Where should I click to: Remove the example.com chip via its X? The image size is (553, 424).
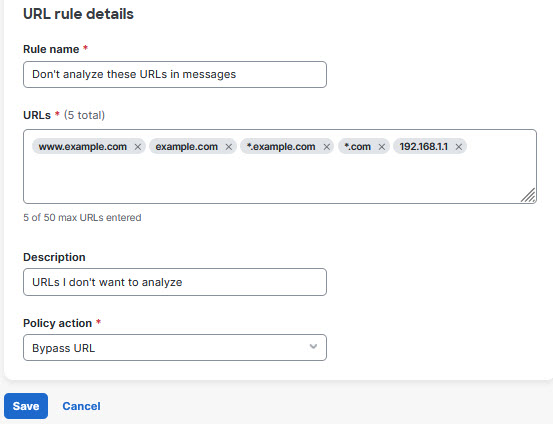[229, 147]
